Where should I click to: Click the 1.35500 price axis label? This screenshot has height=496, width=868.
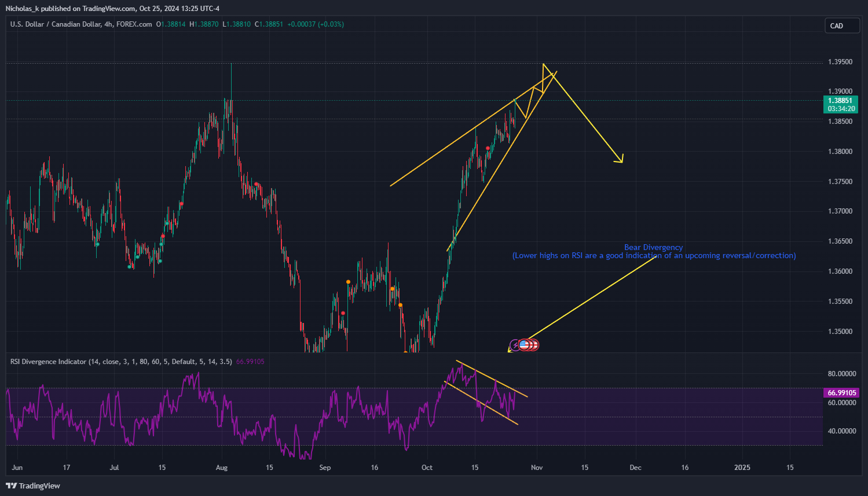coord(840,302)
